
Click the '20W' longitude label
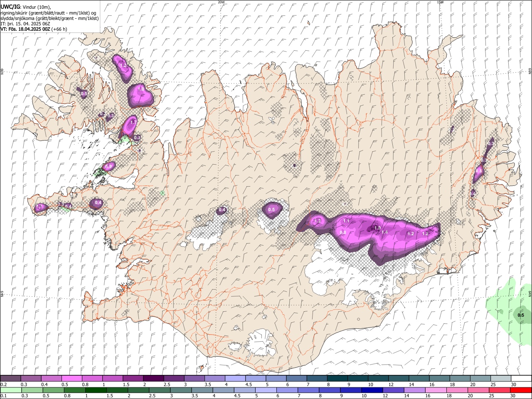point(221,2)
